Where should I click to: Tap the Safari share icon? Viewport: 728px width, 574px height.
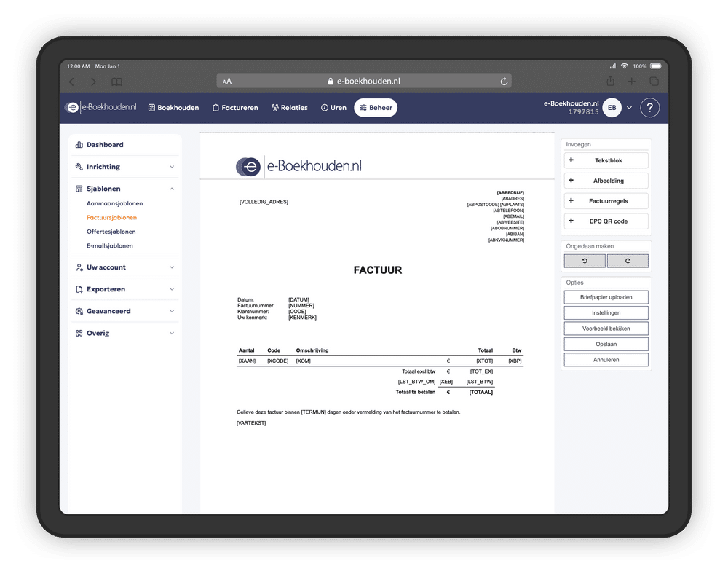click(610, 82)
